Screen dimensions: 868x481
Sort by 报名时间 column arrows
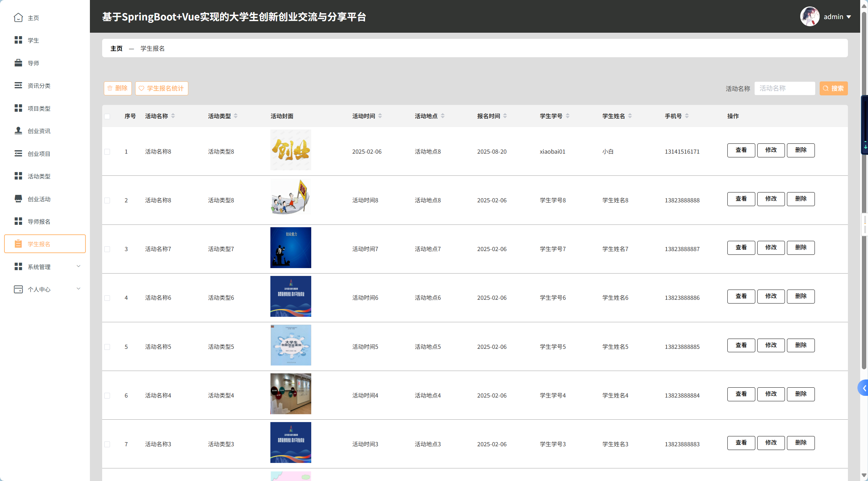505,116
